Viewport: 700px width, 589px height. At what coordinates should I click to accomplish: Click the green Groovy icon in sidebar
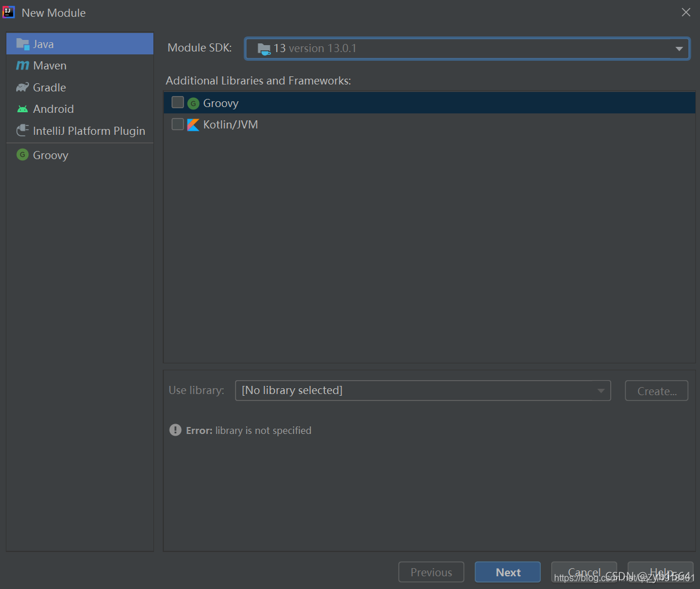(x=23, y=154)
